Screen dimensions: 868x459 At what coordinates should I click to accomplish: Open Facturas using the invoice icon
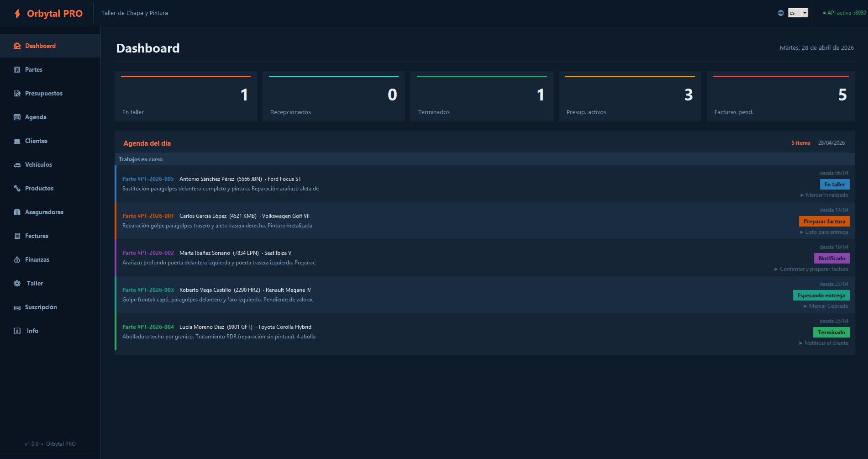[x=17, y=236]
